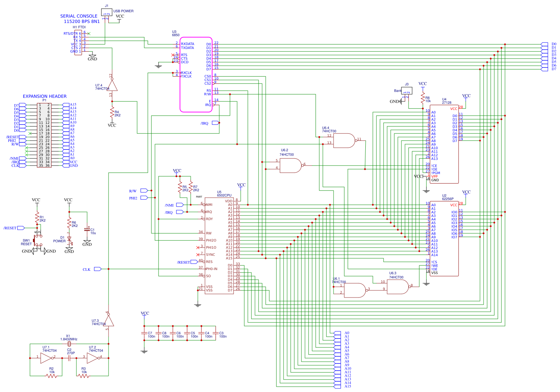Select the U7.3 inverter symbol
The height and width of the screenshot is (392, 560).
[x=109, y=320]
